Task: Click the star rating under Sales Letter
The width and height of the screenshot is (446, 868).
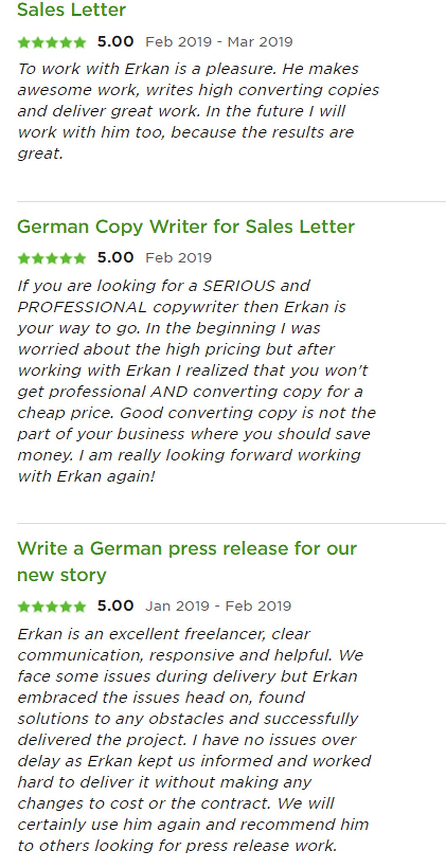Action: 52,42
